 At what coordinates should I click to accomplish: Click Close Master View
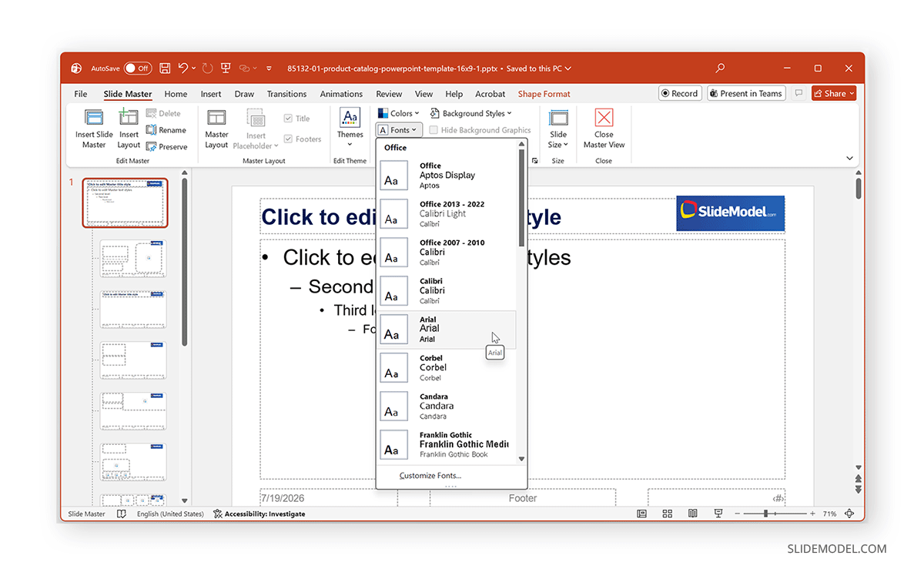pyautogui.click(x=604, y=128)
